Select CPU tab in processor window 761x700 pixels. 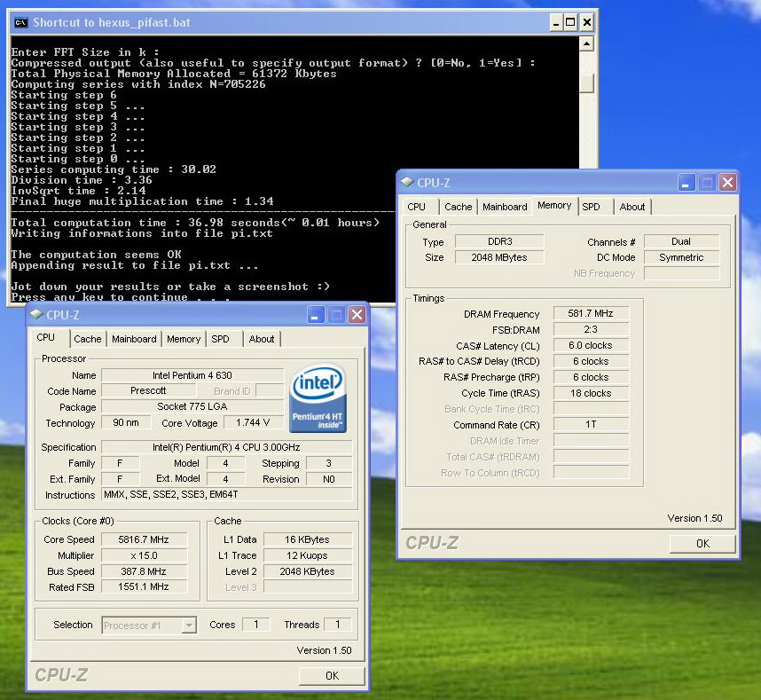pos(46,337)
